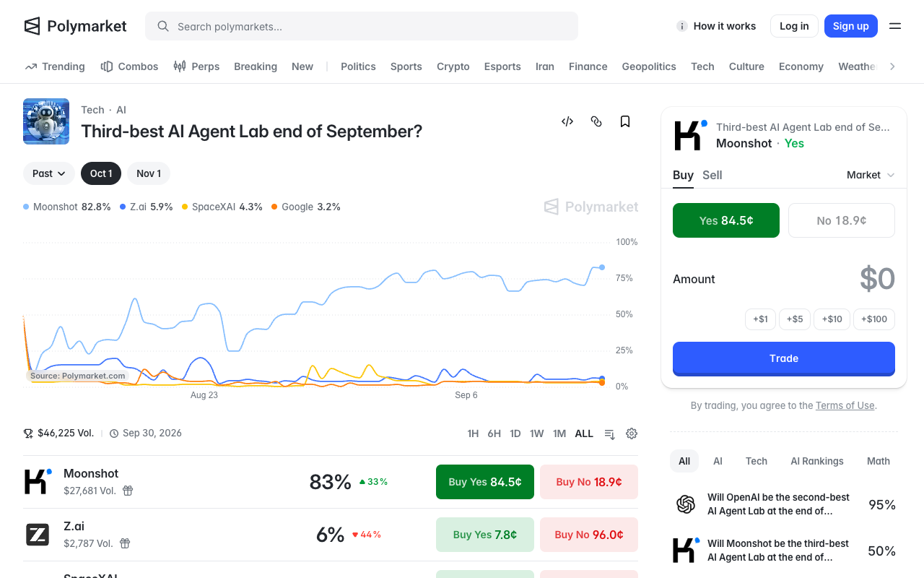
Task: Select the No 18.9¢ outcome
Action: tap(842, 220)
